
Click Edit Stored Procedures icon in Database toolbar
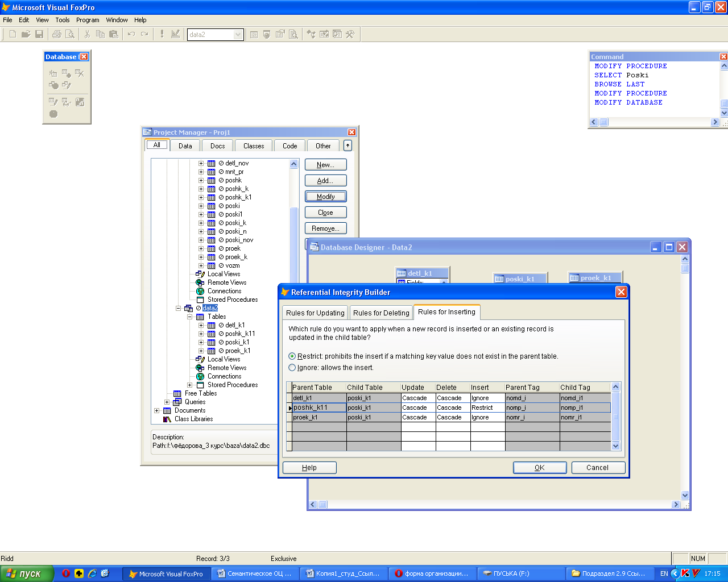point(80,102)
